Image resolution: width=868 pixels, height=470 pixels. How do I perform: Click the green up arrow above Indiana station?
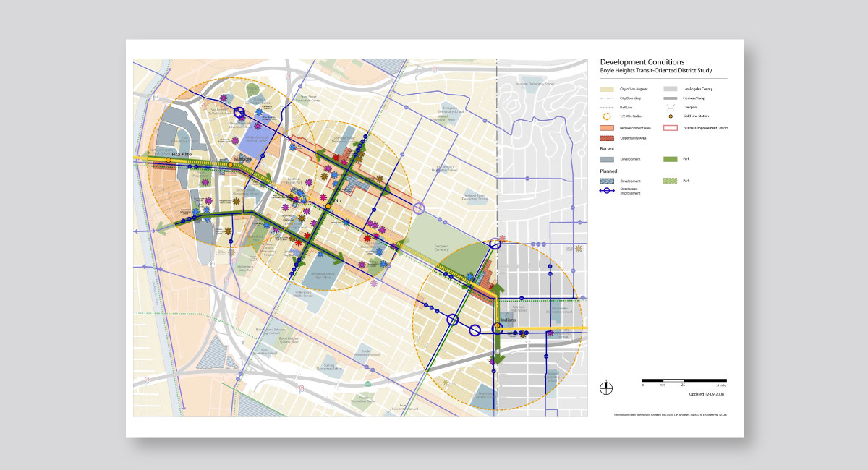click(497, 290)
